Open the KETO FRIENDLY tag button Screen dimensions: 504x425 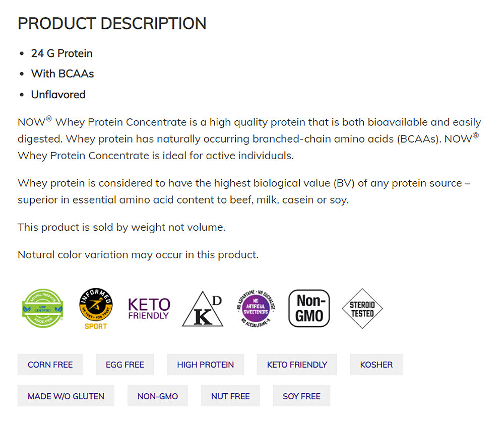click(x=297, y=365)
